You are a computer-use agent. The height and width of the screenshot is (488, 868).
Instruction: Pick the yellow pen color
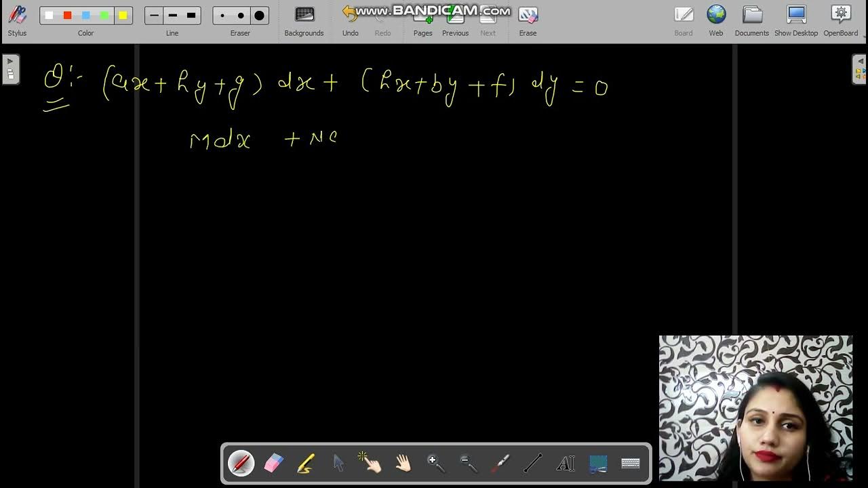(x=123, y=15)
